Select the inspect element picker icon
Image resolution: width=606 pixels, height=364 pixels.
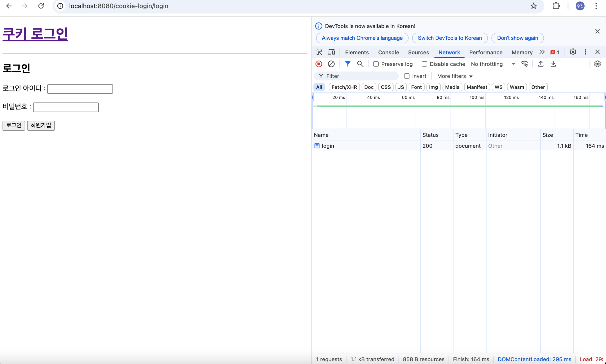tap(319, 52)
